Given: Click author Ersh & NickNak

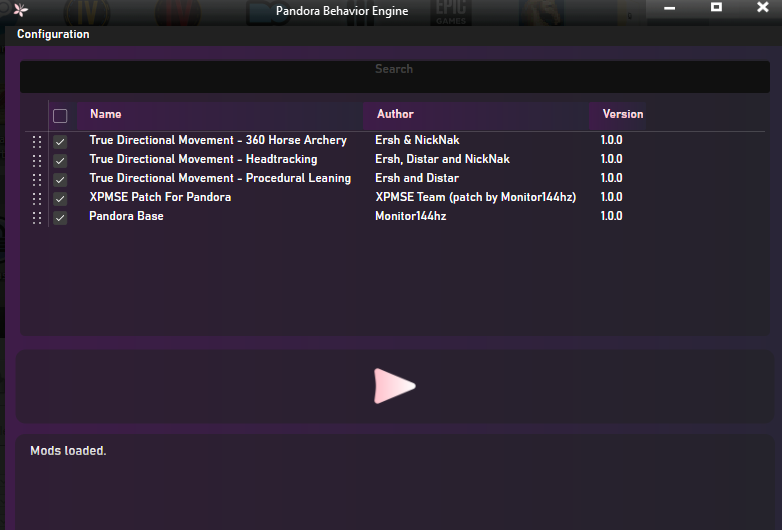Looking at the screenshot, I should (x=417, y=140).
